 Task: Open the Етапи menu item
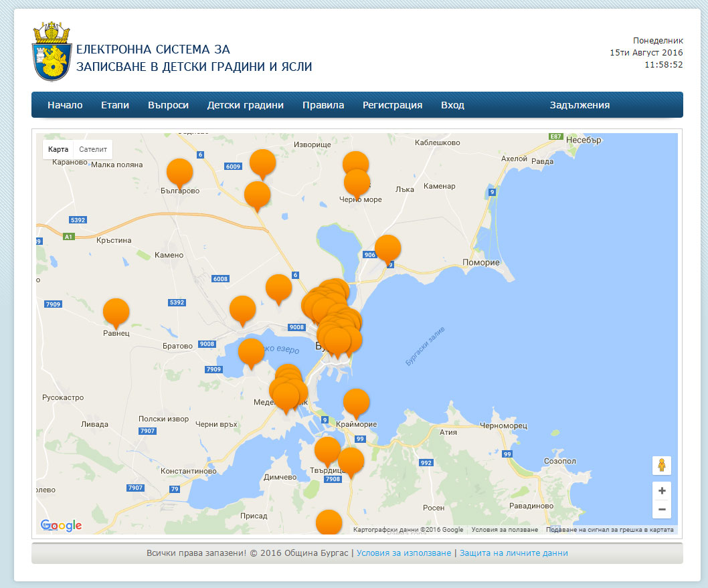(x=115, y=105)
